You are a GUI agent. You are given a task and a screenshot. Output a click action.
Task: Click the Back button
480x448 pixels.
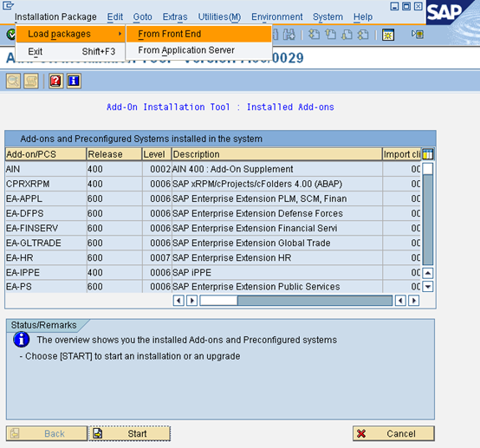(x=47, y=433)
